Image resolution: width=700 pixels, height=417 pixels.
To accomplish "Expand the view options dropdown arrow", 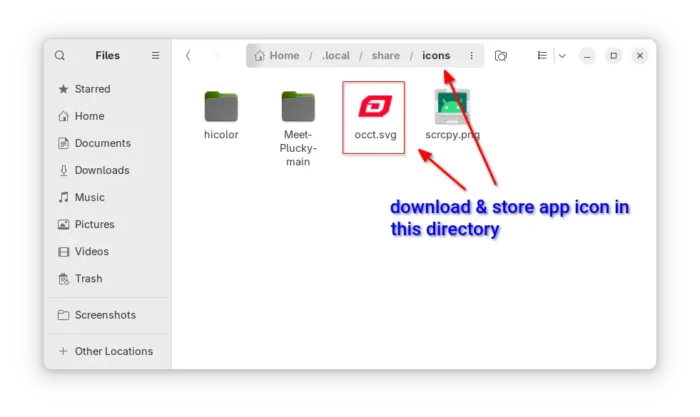I will point(561,56).
